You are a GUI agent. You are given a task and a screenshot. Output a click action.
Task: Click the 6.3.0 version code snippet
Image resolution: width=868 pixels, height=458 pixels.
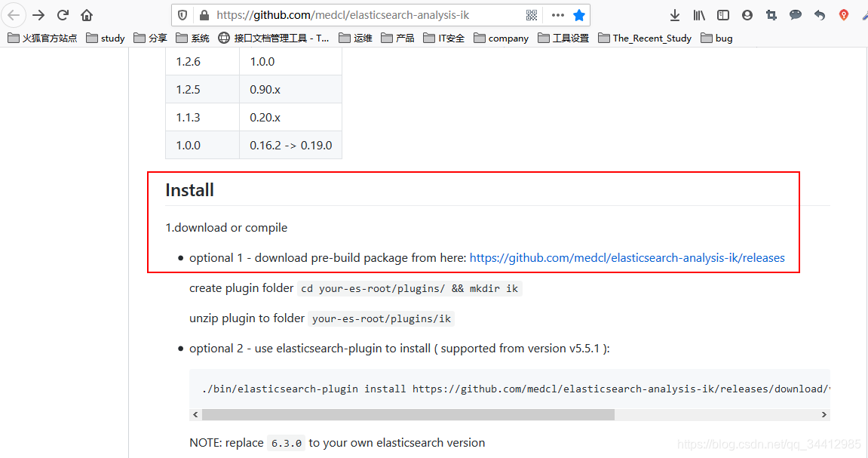pos(287,443)
